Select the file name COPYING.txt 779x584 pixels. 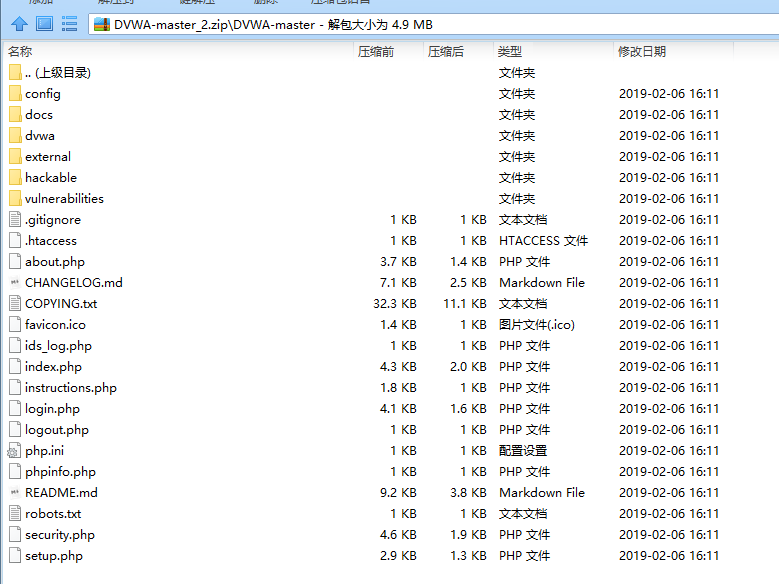pyautogui.click(x=61, y=303)
